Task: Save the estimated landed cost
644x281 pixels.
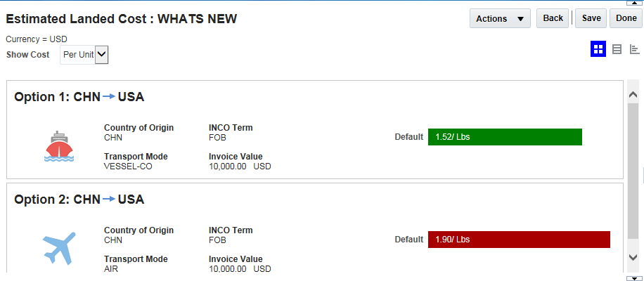Action: pyautogui.click(x=591, y=19)
